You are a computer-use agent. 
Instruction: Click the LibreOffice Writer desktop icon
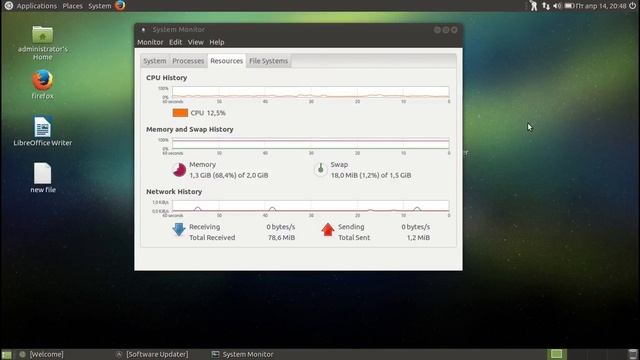[x=42, y=131]
